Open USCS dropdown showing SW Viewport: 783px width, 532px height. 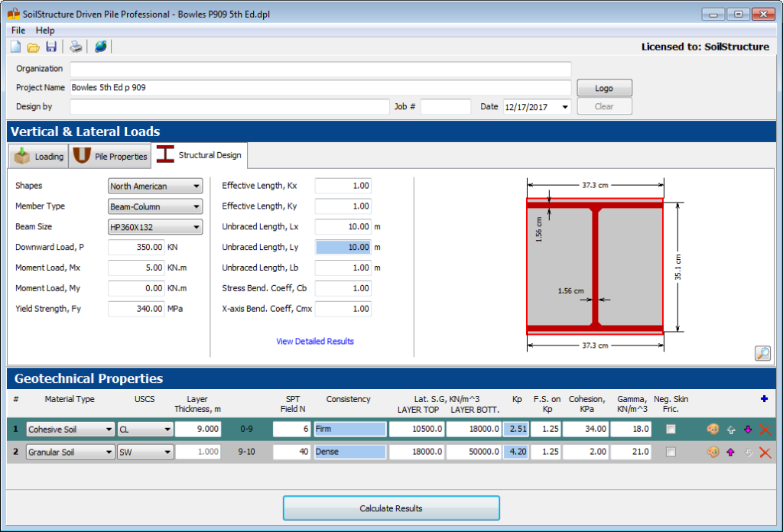145,453
